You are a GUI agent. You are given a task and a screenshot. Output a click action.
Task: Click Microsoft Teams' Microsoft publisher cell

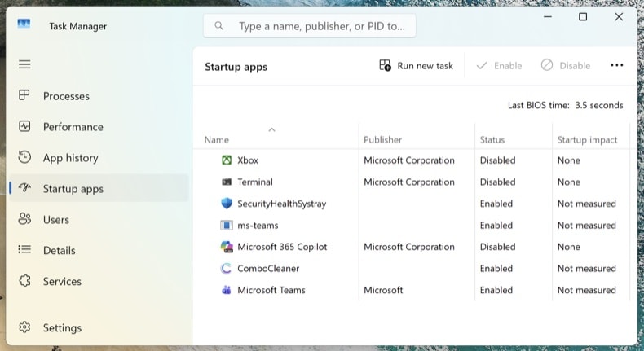click(383, 290)
